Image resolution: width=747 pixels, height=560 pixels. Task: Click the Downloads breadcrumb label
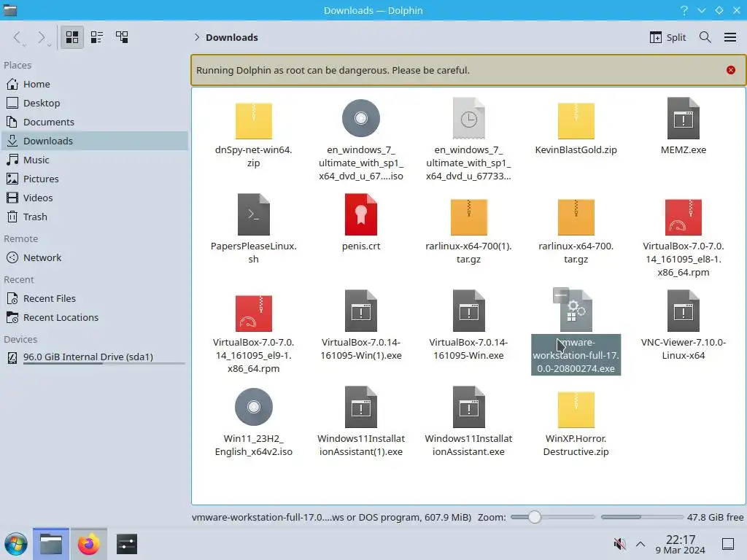click(231, 37)
